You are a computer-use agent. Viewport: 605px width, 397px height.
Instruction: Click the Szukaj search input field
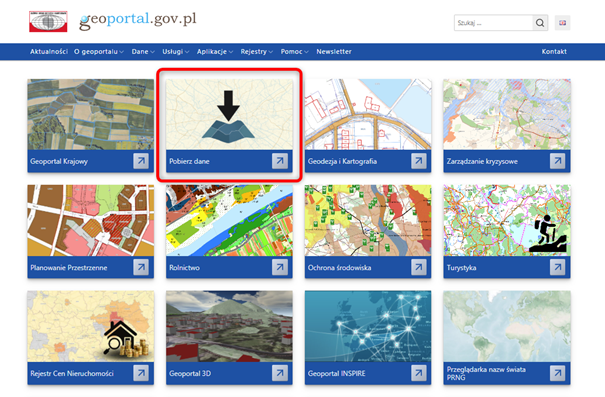tap(493, 23)
